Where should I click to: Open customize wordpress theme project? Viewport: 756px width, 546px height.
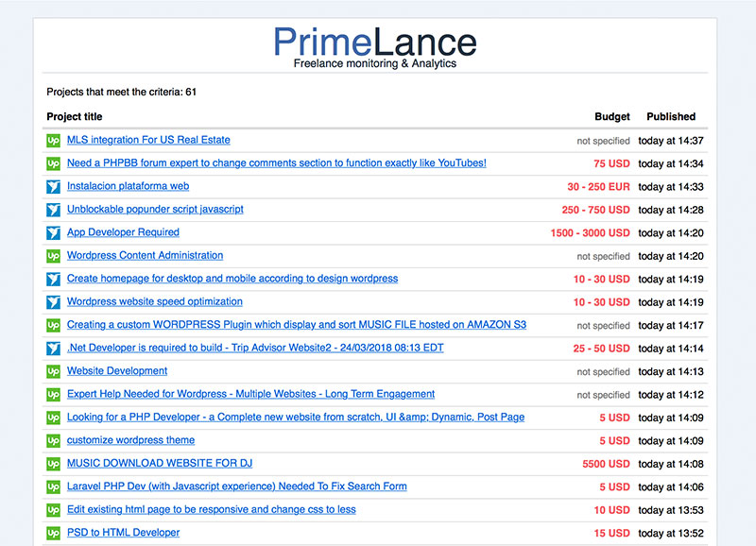[x=130, y=440]
